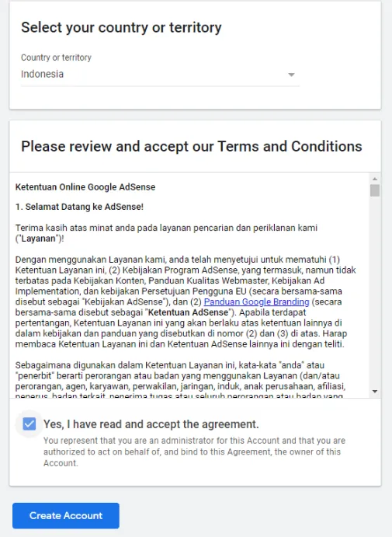Image resolution: width=392 pixels, height=537 pixels.
Task: Uncheck the 'Yes, I have read and accept' checkbox
Action: coord(29,424)
